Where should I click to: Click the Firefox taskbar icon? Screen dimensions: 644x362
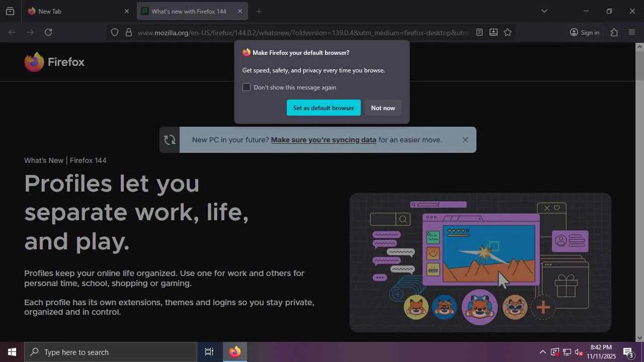tap(235, 352)
